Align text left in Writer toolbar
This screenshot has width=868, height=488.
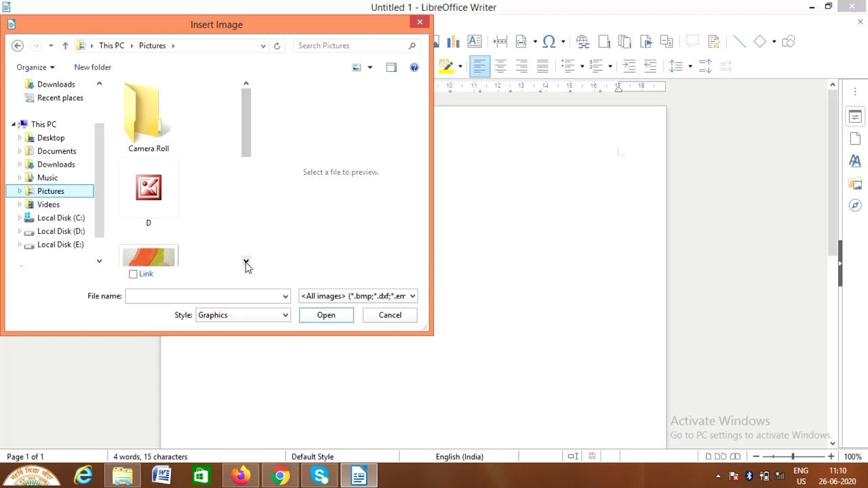[x=479, y=66]
